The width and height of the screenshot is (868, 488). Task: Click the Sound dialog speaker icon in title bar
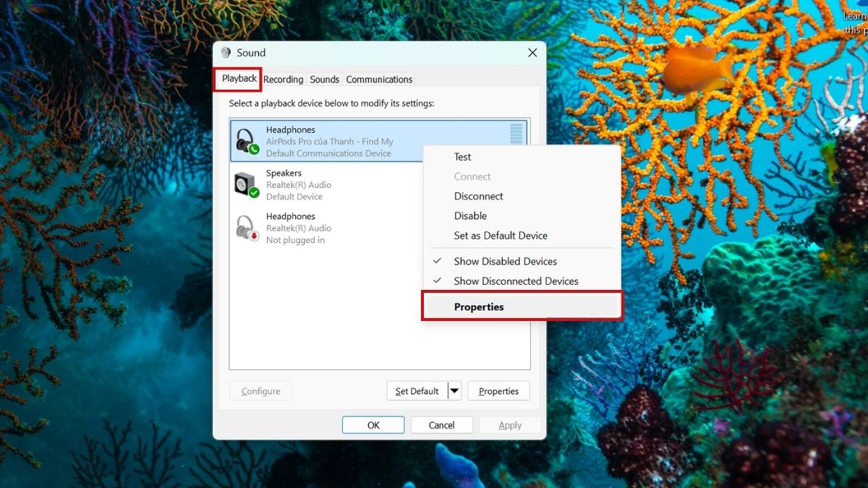pyautogui.click(x=226, y=53)
